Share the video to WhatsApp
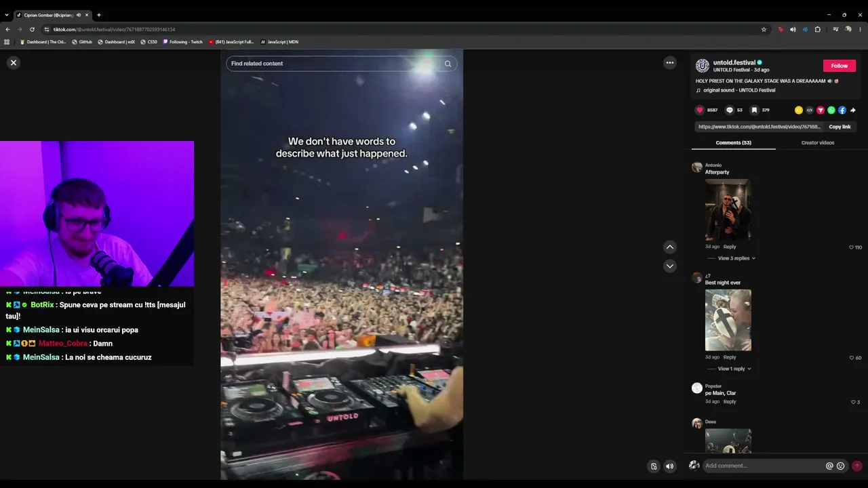868x488 pixels. point(831,110)
